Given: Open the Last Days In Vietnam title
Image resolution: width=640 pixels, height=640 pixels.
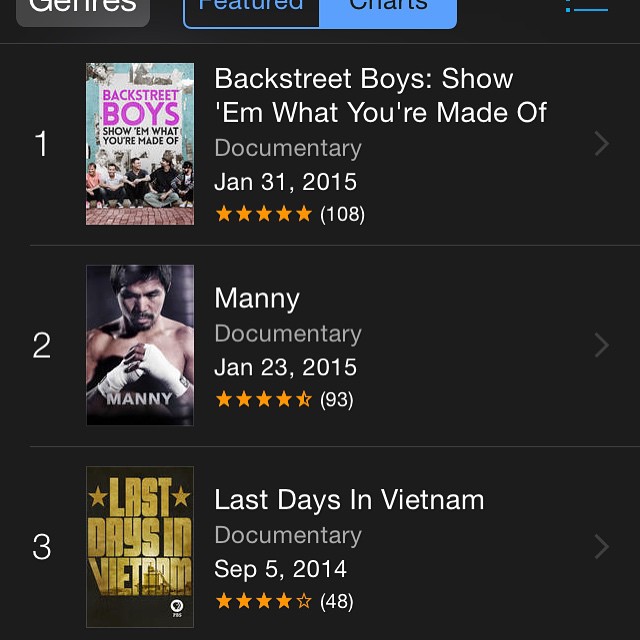Looking at the screenshot, I should (349, 499).
